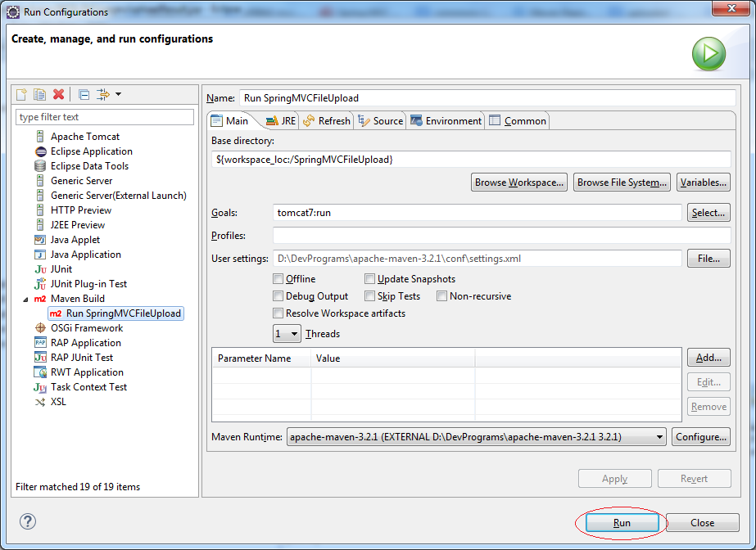Click the JUnit icon

40,270
